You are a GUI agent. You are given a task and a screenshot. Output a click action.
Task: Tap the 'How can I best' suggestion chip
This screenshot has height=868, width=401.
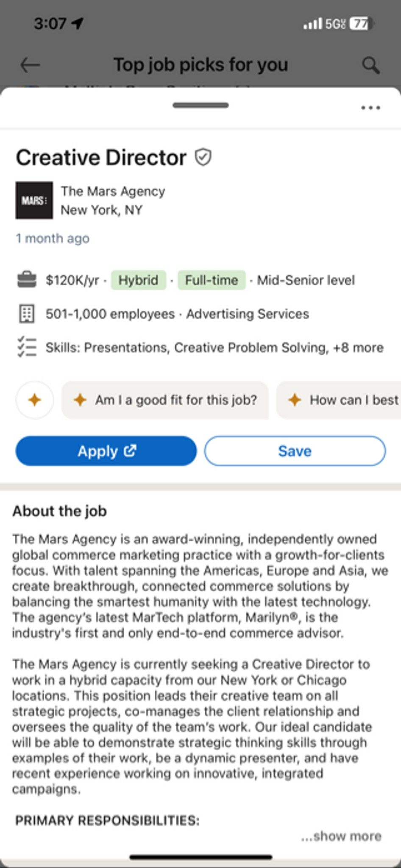338,400
